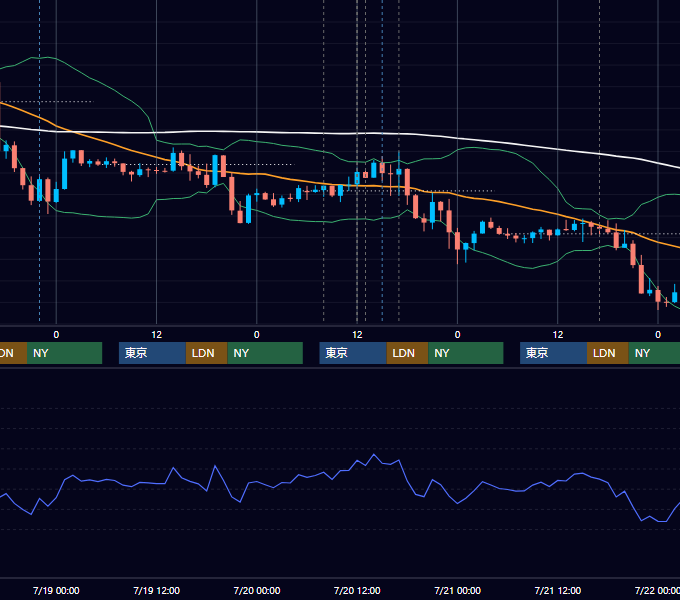Screen dimensions: 680x600
Task: Select the 東京 session block for 7/20
Action: click(353, 353)
